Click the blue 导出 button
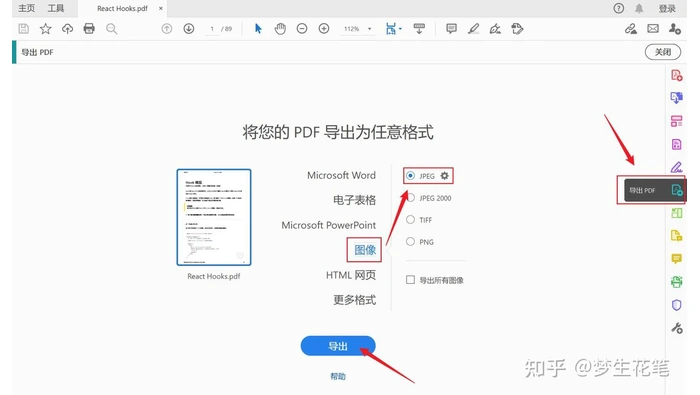700x395 pixels. click(338, 346)
